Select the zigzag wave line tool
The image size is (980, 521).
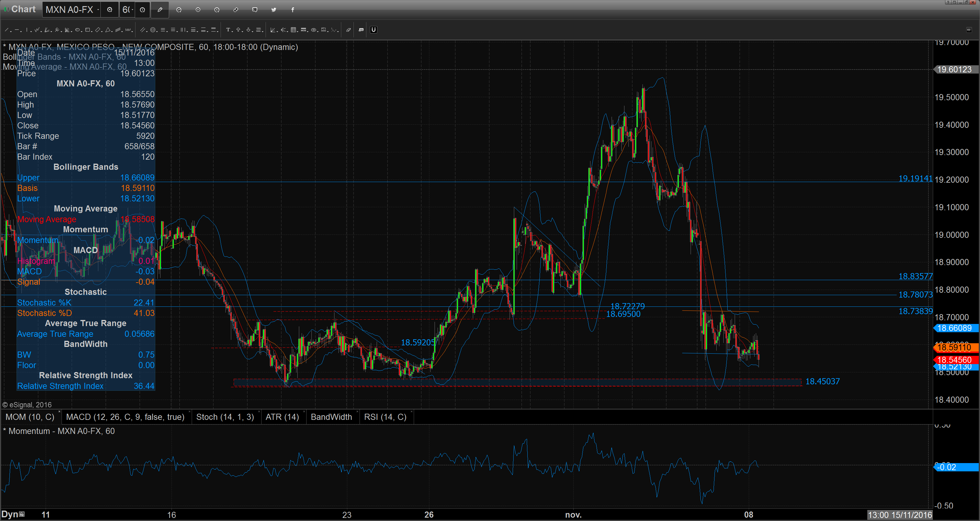coord(37,30)
